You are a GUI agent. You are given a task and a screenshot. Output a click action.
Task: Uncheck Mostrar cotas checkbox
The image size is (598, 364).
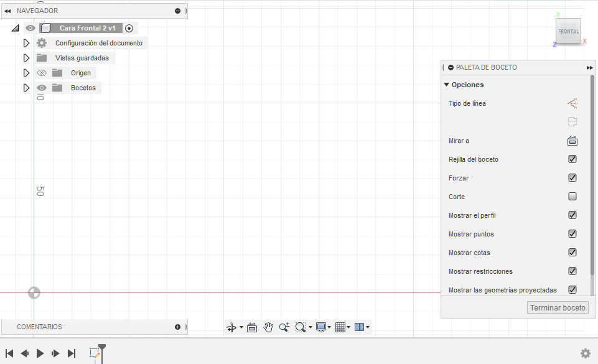click(x=572, y=253)
